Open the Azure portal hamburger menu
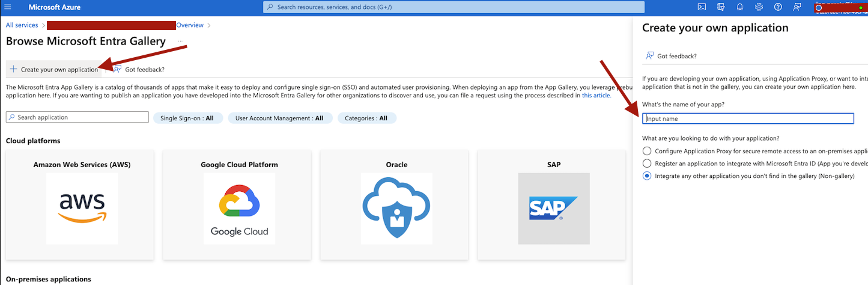 click(8, 7)
